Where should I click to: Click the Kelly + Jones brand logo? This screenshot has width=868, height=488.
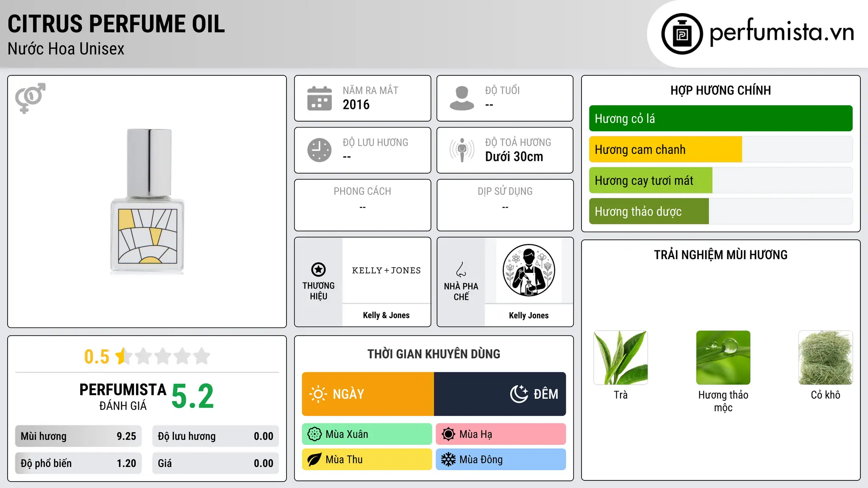386,270
